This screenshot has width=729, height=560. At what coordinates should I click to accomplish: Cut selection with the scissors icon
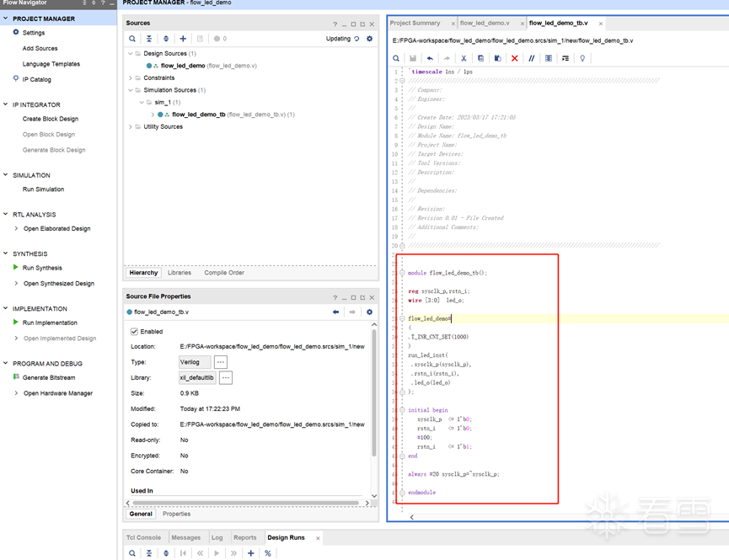[464, 58]
